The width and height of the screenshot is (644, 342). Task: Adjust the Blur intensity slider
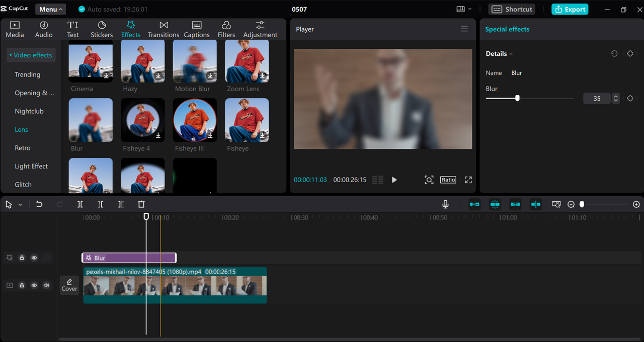click(517, 99)
